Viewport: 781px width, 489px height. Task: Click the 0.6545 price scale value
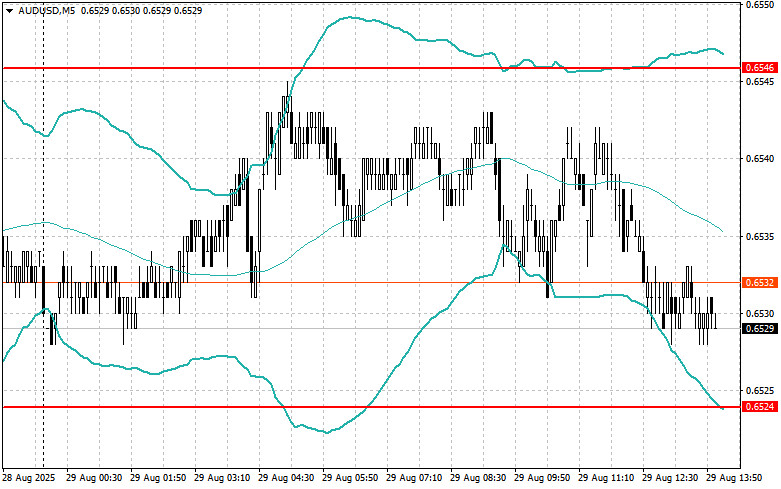[760, 81]
